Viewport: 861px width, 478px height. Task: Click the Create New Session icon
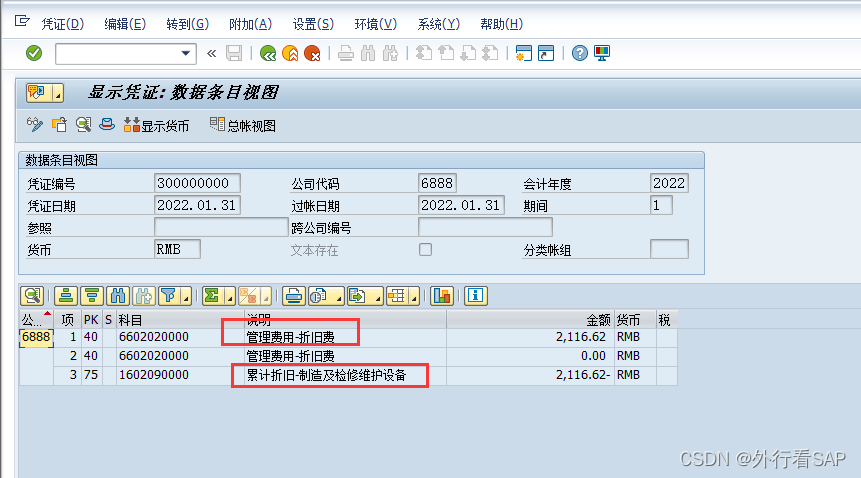[x=524, y=53]
